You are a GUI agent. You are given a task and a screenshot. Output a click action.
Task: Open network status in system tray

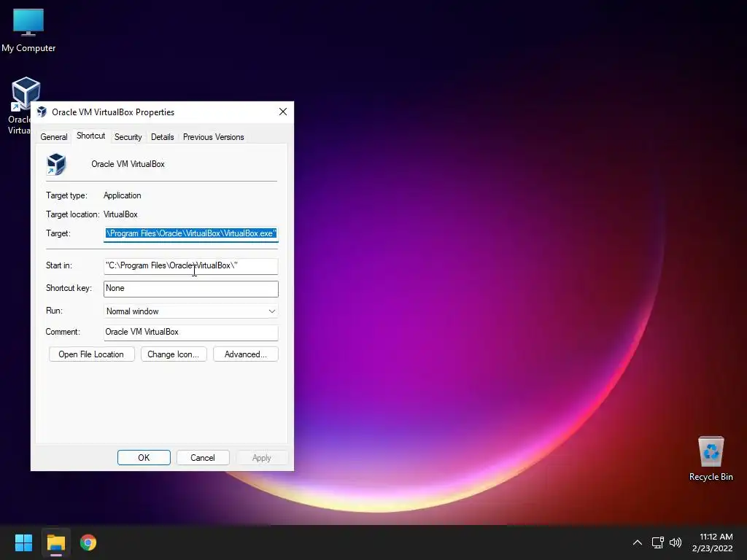657,542
